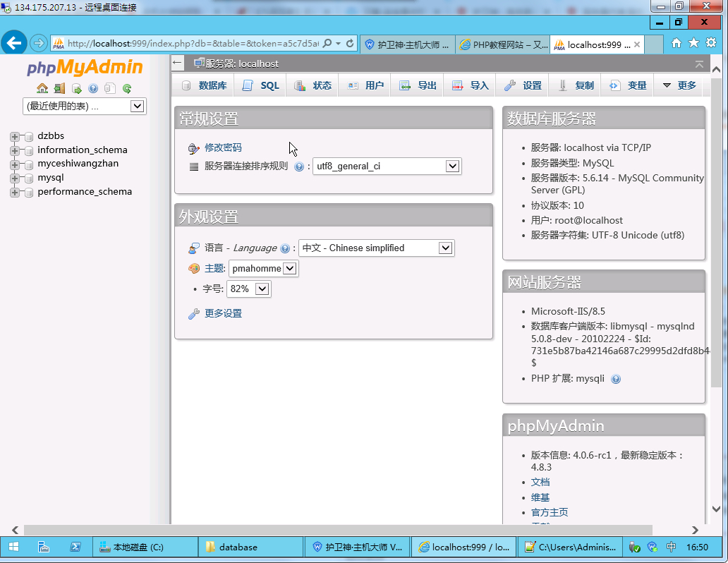This screenshot has height=563, width=728.
Task: Switch to the 数据库 tab
Action: click(205, 85)
